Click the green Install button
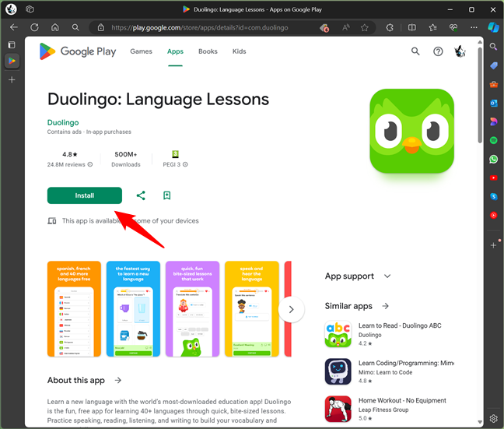 click(85, 195)
